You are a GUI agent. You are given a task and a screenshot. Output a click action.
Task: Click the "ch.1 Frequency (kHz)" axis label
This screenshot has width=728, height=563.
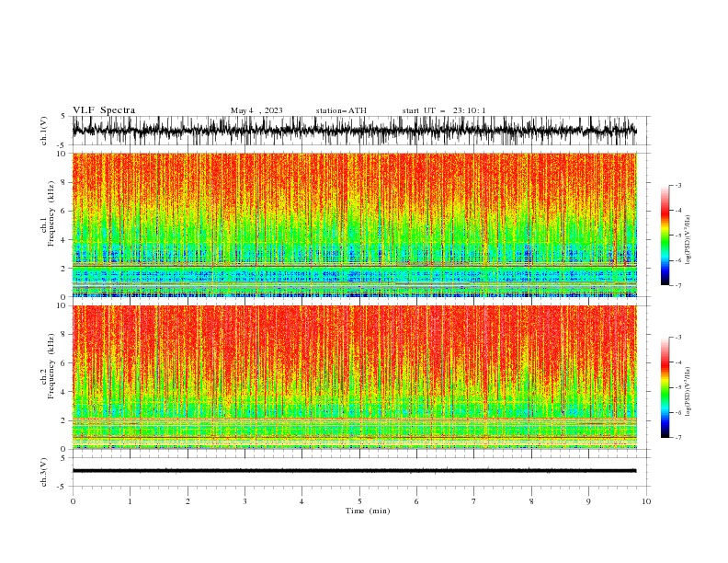point(48,213)
